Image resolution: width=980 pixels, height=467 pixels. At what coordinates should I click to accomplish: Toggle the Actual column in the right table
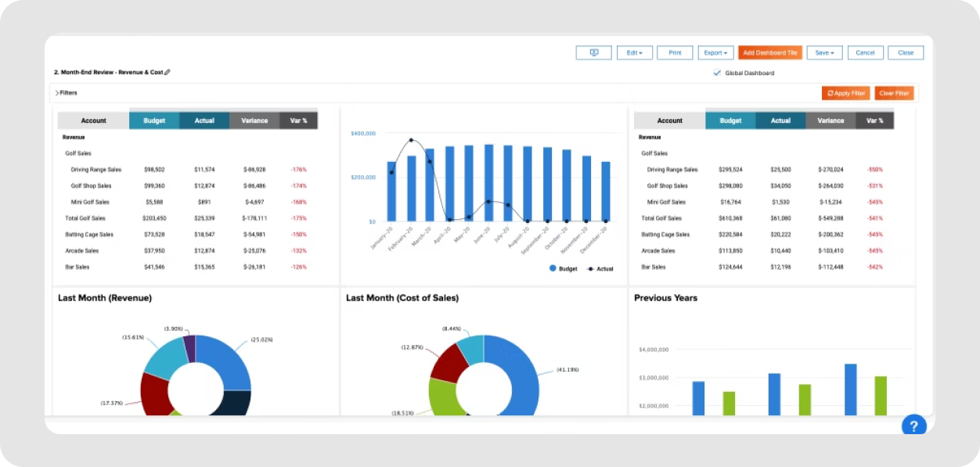[780, 120]
